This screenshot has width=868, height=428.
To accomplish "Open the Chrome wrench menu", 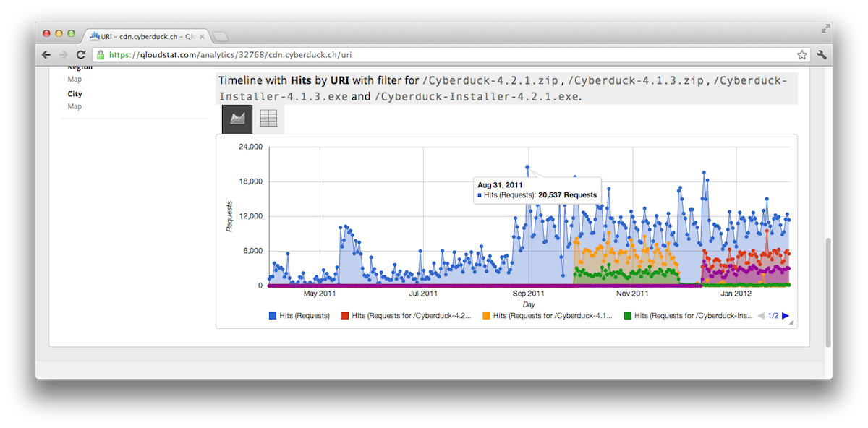I will tap(822, 54).
